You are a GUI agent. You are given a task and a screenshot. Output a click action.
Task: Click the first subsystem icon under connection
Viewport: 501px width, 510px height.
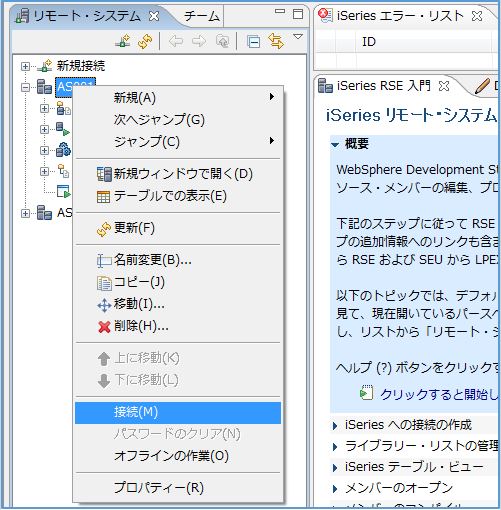tap(63, 108)
